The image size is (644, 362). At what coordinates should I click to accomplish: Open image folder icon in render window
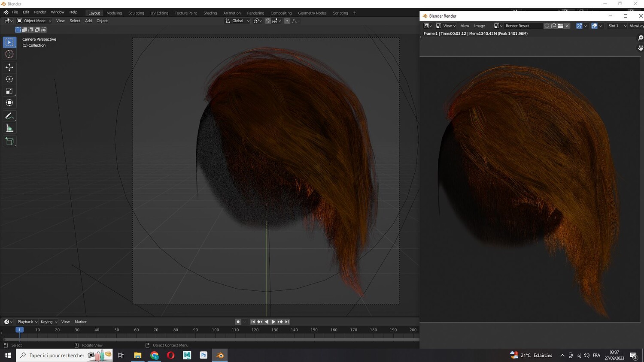(560, 26)
